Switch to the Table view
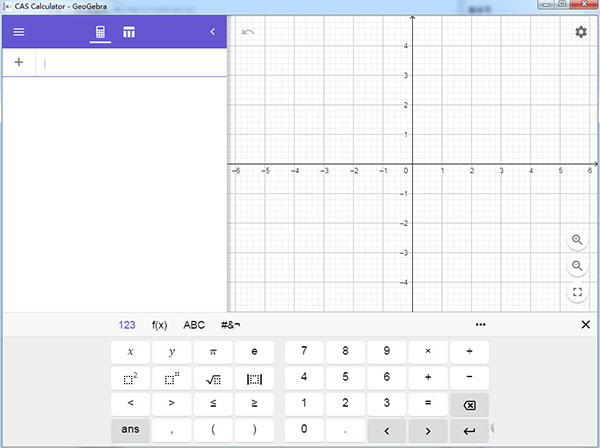 129,32
